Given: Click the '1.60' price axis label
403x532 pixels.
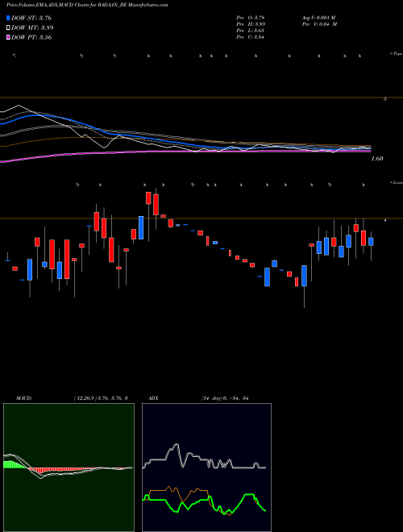Looking at the screenshot, I should point(377,159).
